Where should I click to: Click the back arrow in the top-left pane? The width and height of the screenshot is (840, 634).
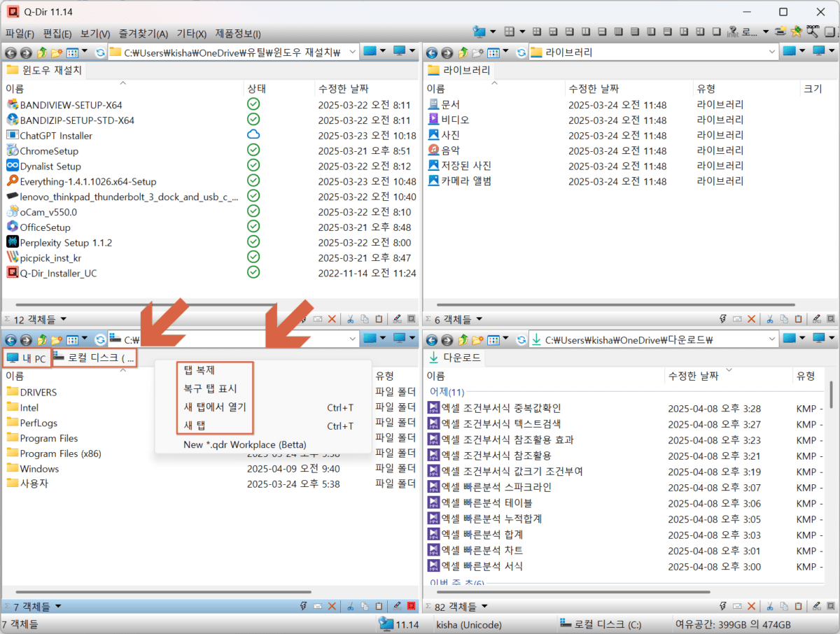click(x=11, y=52)
